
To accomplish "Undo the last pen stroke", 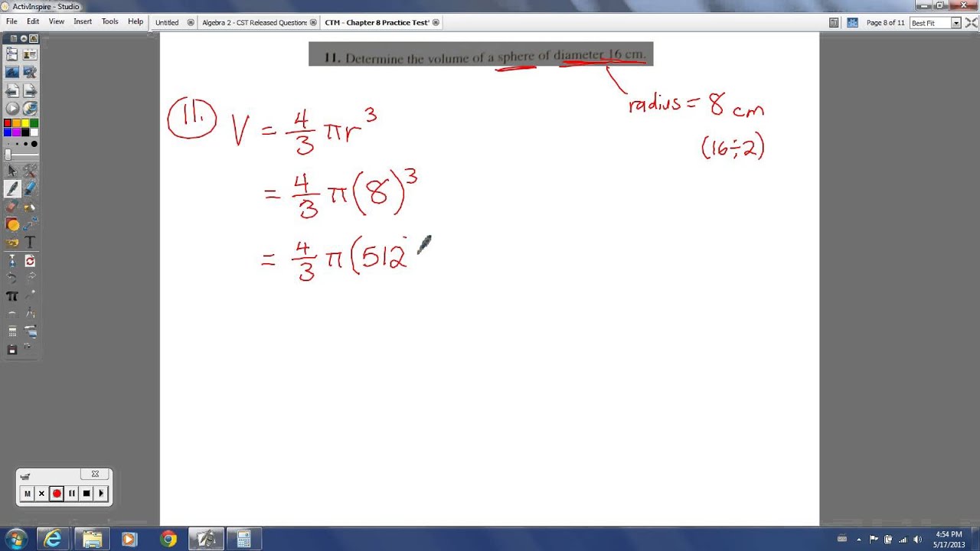I will (x=12, y=278).
